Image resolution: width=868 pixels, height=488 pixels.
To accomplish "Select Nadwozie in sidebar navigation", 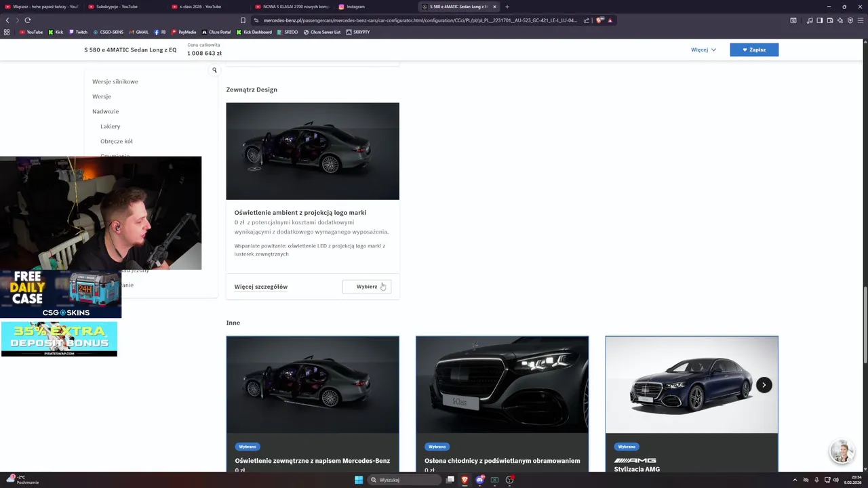I will pyautogui.click(x=105, y=111).
